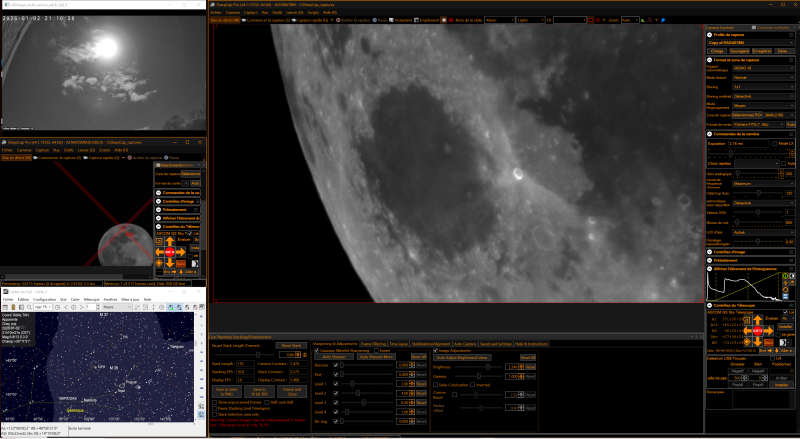Click the red reticule overlay toolbar icon
Screen dimensions: 800x439
[597, 20]
